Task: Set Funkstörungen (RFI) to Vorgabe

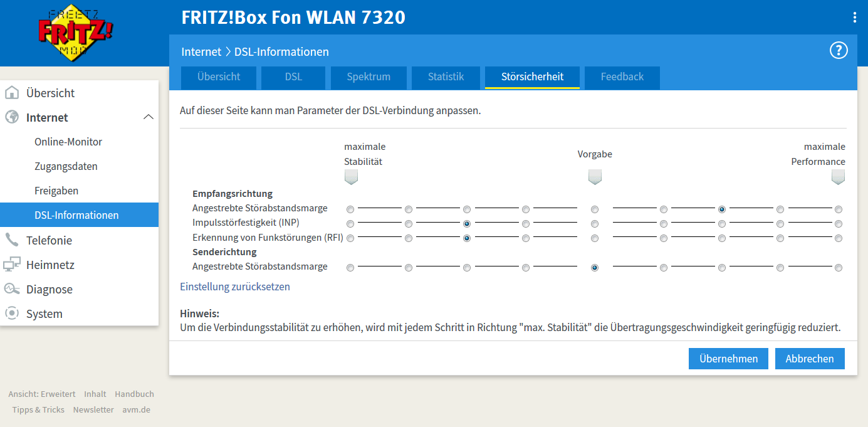Action: [x=595, y=238]
